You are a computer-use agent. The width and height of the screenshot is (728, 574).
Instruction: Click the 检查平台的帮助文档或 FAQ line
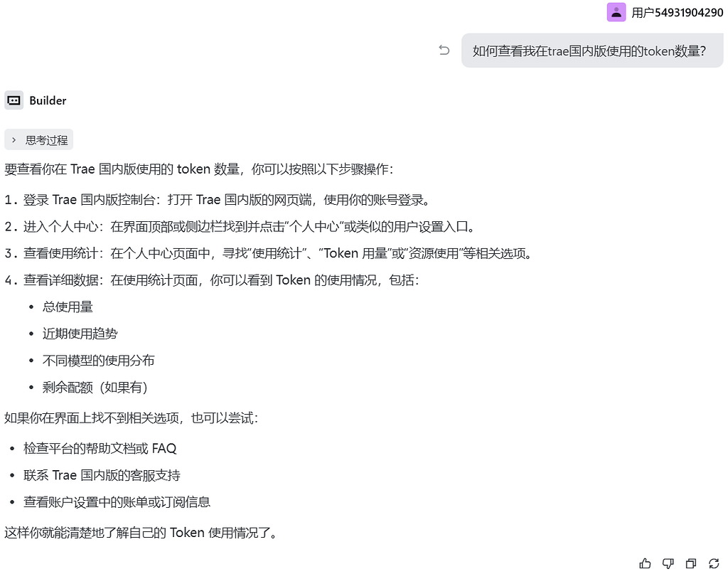[100, 449]
